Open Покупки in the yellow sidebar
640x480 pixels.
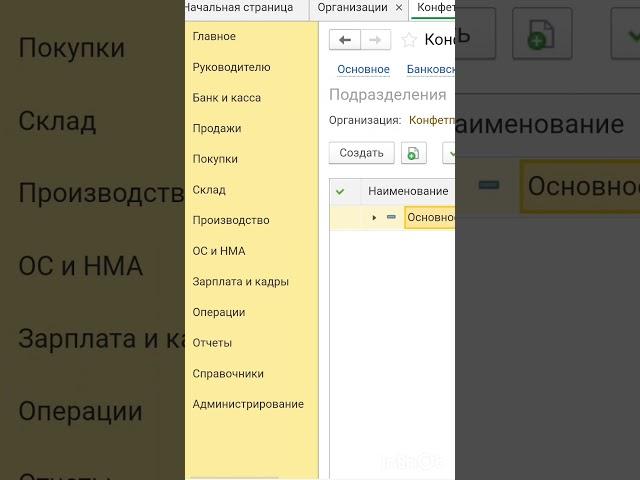tap(215, 159)
